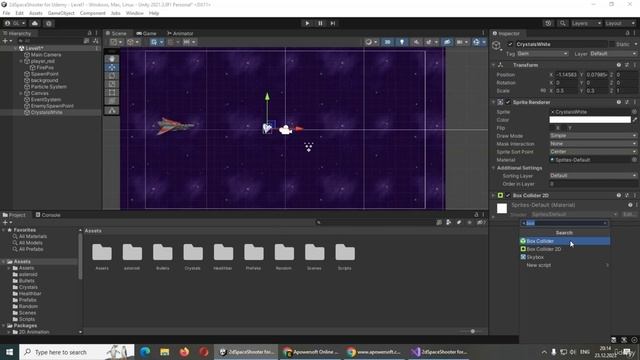This screenshot has width=640, height=360.
Task: Open the Window menu
Action: point(134,13)
